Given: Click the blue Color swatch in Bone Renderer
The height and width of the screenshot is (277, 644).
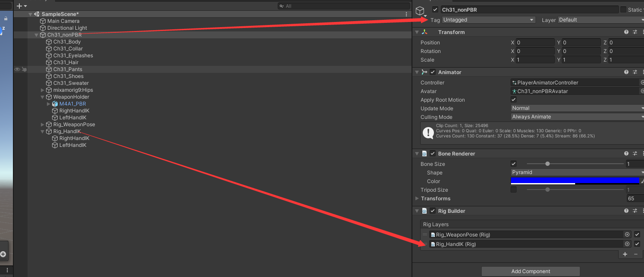Looking at the screenshot, I should tap(575, 181).
